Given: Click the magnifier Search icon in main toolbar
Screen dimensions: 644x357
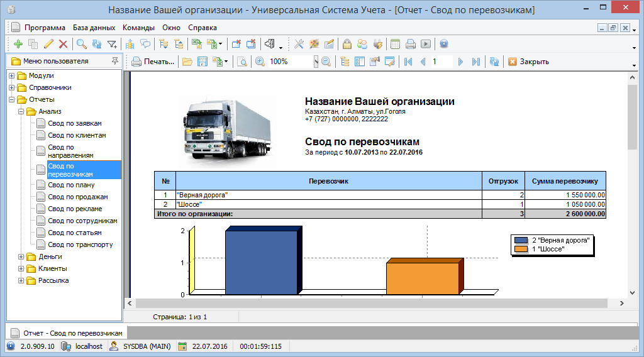Looking at the screenshot, I should pos(81,44).
